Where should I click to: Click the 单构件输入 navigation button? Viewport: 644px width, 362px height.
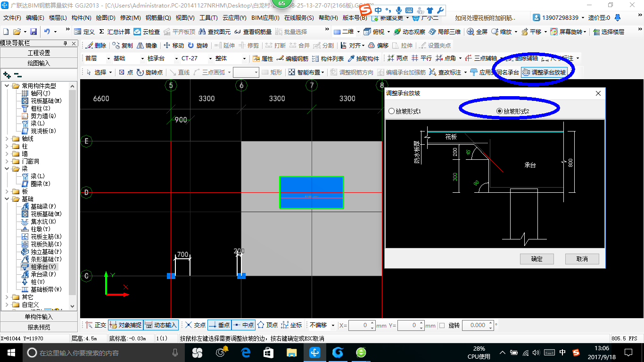click(x=39, y=317)
